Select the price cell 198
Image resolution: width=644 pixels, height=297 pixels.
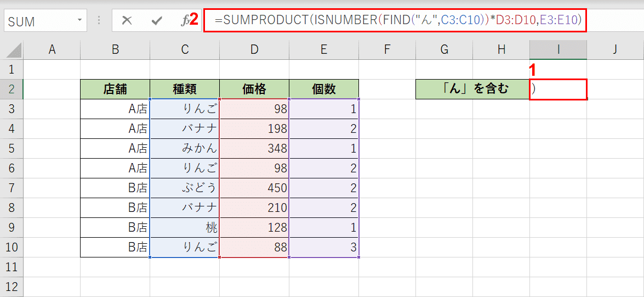tap(254, 129)
